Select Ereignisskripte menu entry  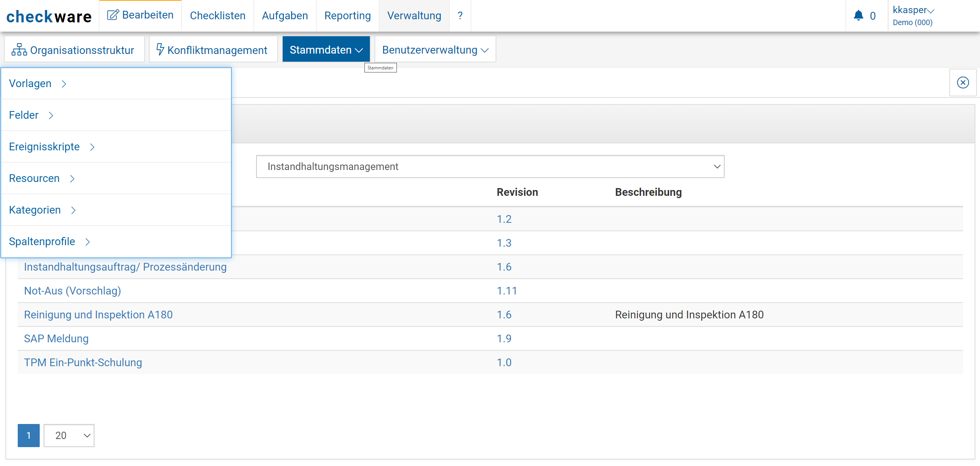coord(44,147)
